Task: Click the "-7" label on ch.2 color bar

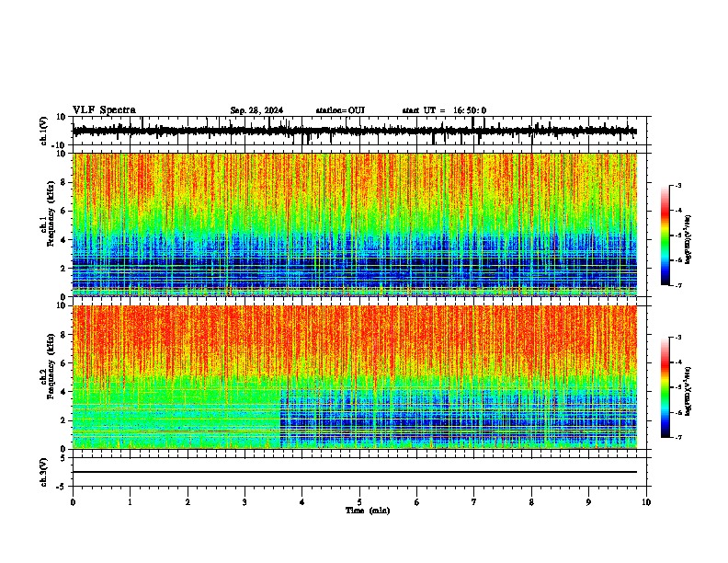Action: 678,437
